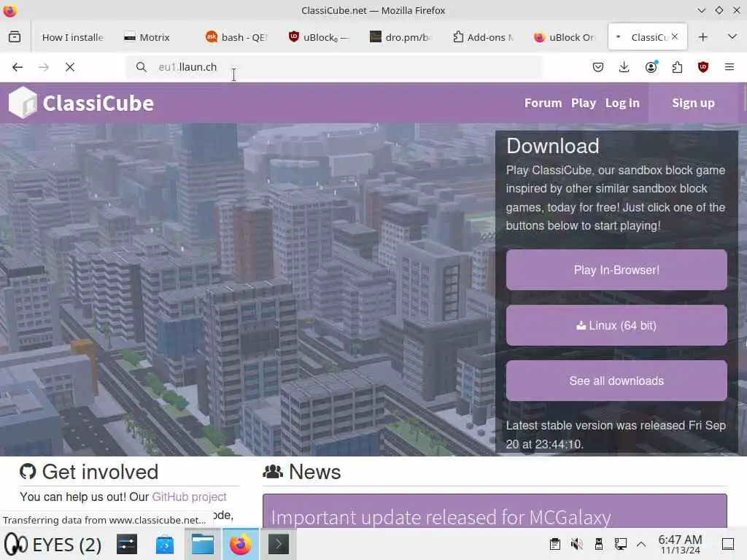Switch to the Motrix tab
The width and height of the screenshot is (747, 560).
154,37
